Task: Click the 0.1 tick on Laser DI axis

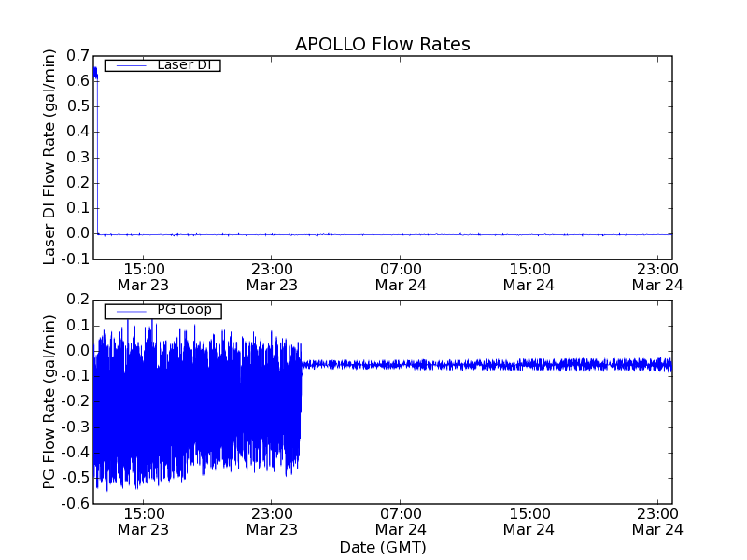Action: 78,208
